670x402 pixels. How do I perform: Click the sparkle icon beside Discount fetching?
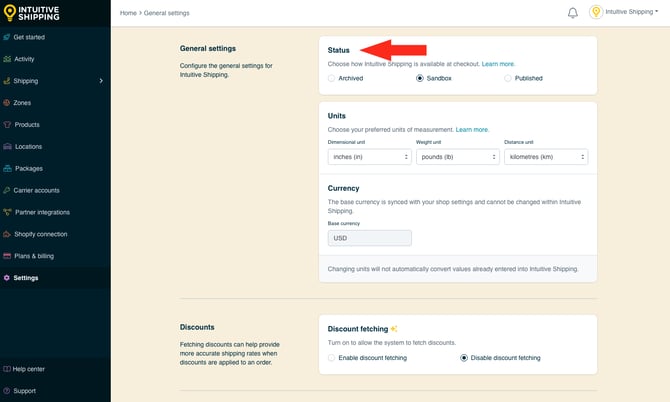(x=394, y=329)
